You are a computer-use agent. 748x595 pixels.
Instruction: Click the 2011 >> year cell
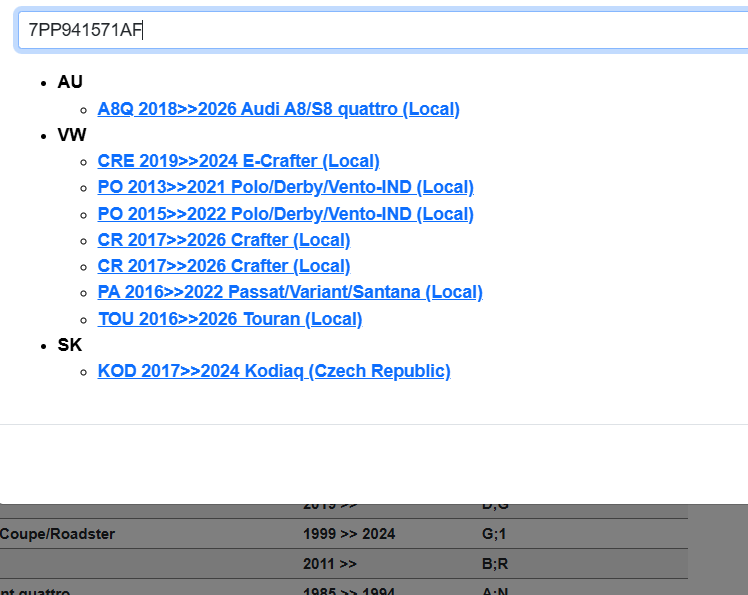click(x=329, y=564)
